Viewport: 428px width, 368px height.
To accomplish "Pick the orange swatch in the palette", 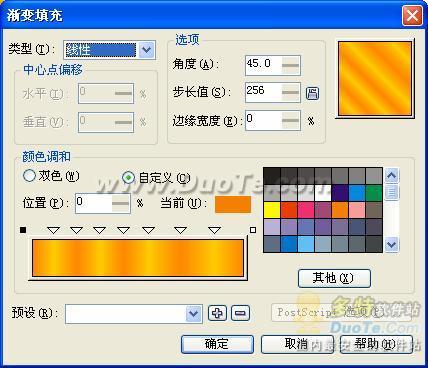I will [340, 210].
